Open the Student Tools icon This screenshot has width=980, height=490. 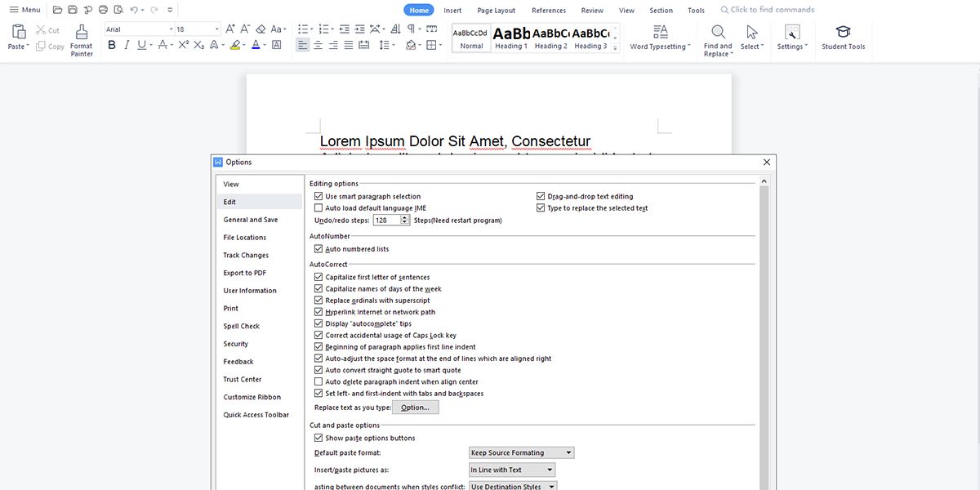843,37
